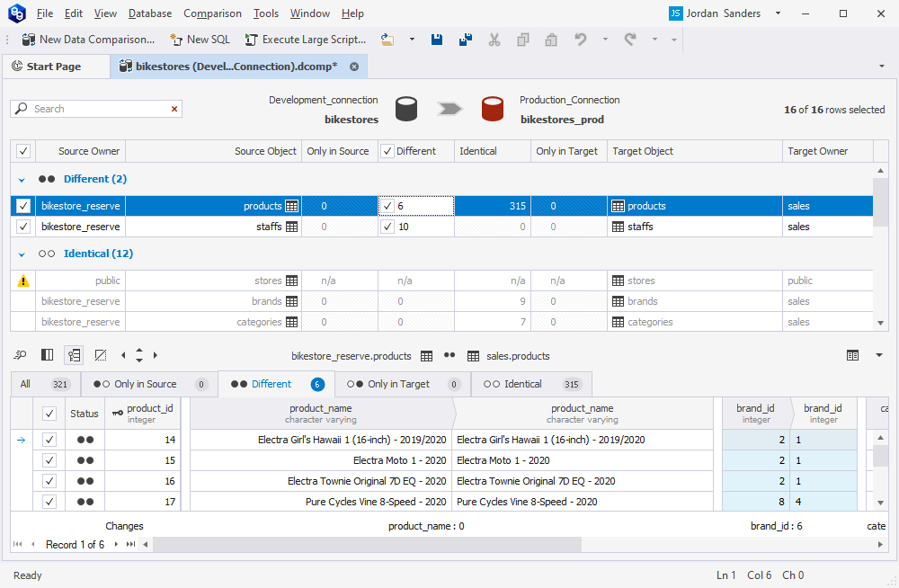Uncheck record checkbox for product_id 14
Image resolution: width=899 pixels, height=588 pixels.
(x=49, y=440)
